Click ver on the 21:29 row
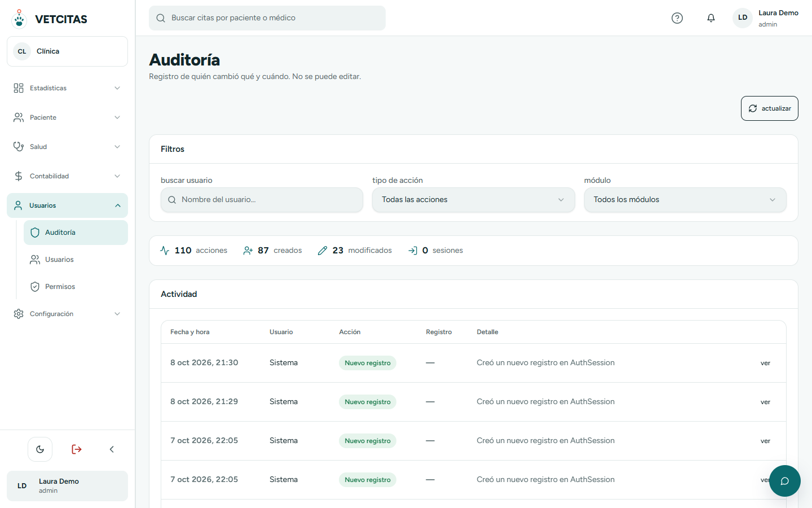Image resolution: width=812 pixels, height=508 pixels. pos(765,402)
